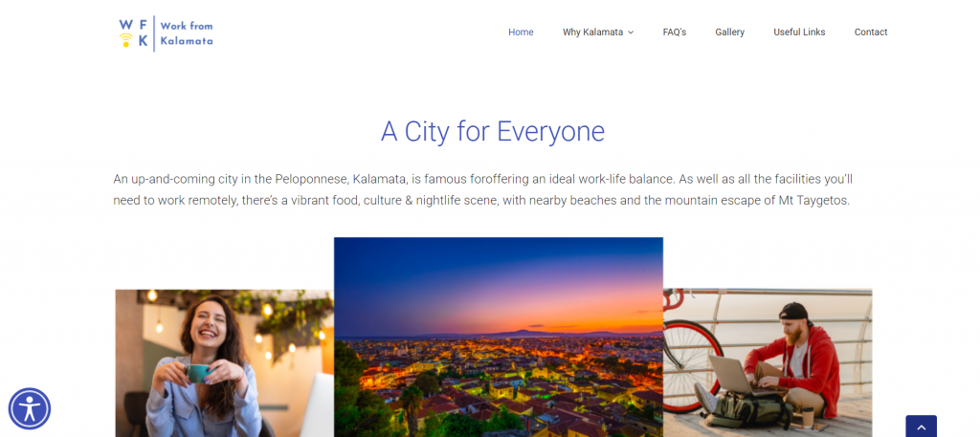Click the back-to-top arrow button

point(921,426)
